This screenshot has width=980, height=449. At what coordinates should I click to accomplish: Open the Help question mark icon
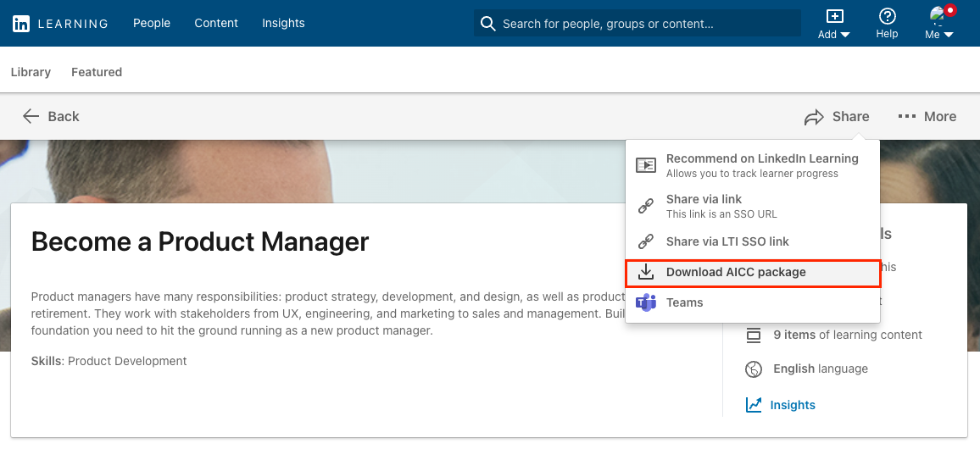887,15
